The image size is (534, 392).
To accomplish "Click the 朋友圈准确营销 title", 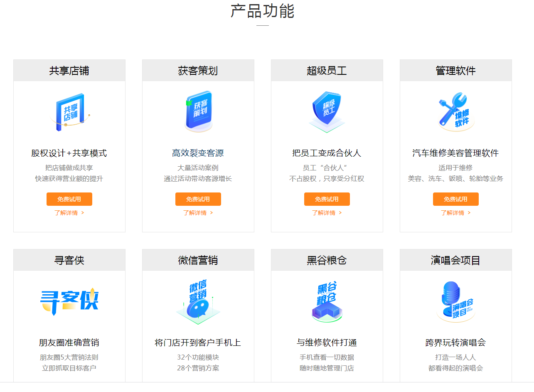I will (x=69, y=343).
